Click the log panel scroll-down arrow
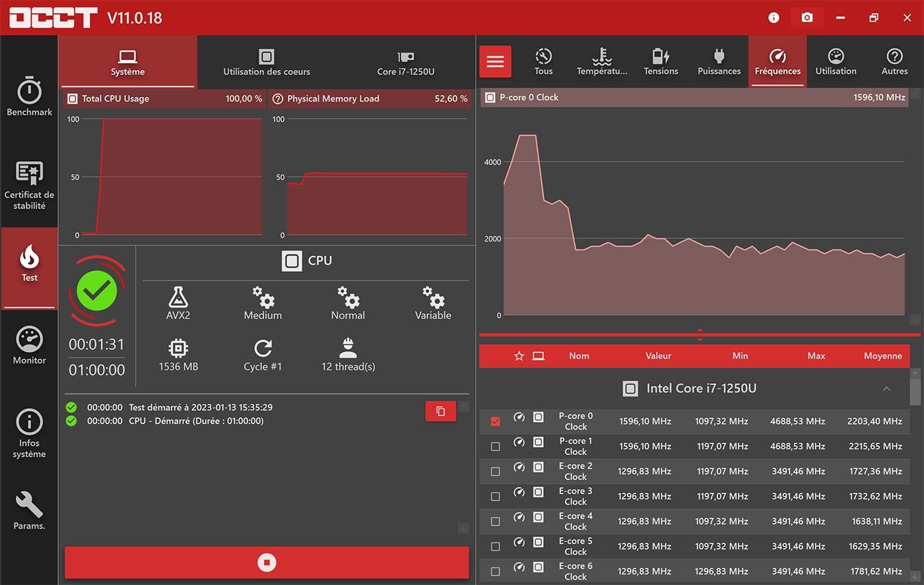The width and height of the screenshot is (924, 585). click(x=463, y=528)
